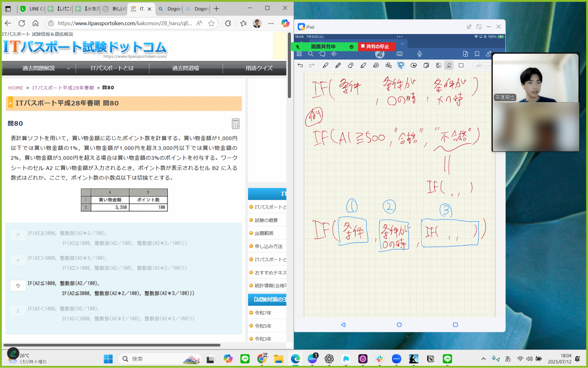Viewport: 588px width, 368px height.
Task: Open 申し込み方法 sidebar link
Action: click(268, 246)
